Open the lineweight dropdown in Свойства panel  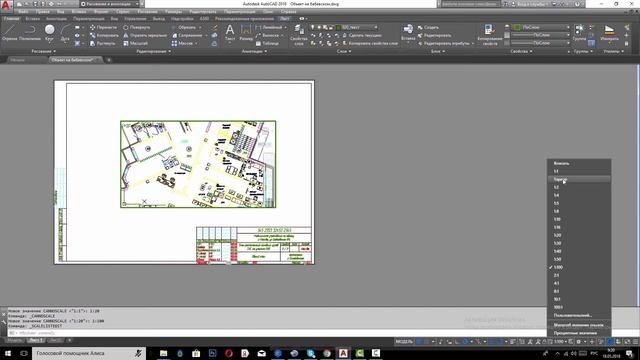[541, 35]
